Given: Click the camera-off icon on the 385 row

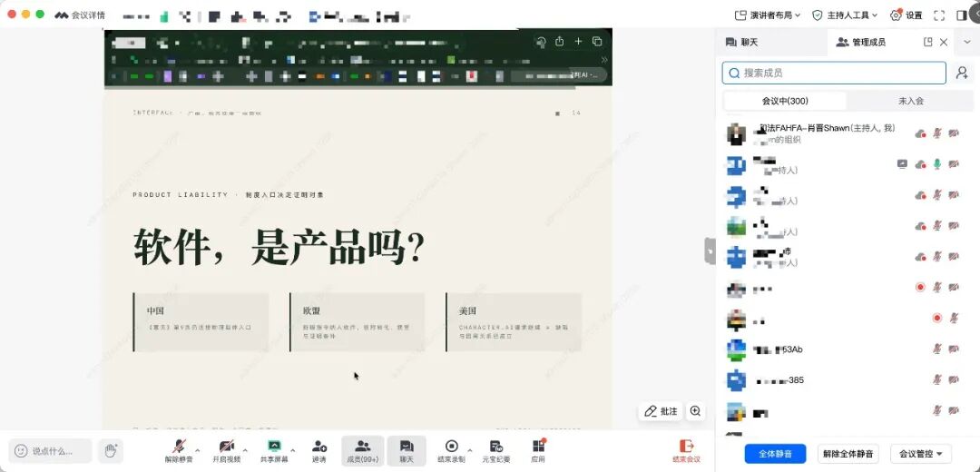Looking at the screenshot, I should tap(953, 379).
